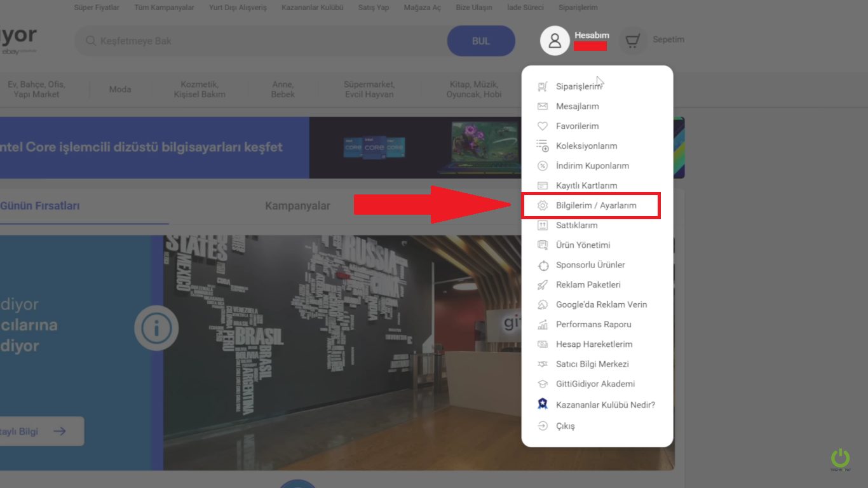The width and height of the screenshot is (868, 488).
Task: Click the chart icon beside Performans Raporu
Action: [x=542, y=324]
